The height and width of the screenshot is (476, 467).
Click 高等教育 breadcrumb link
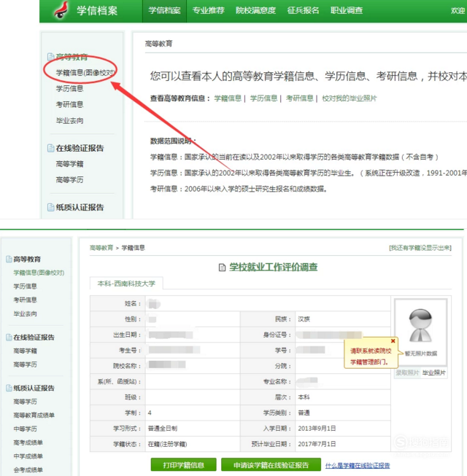click(101, 248)
